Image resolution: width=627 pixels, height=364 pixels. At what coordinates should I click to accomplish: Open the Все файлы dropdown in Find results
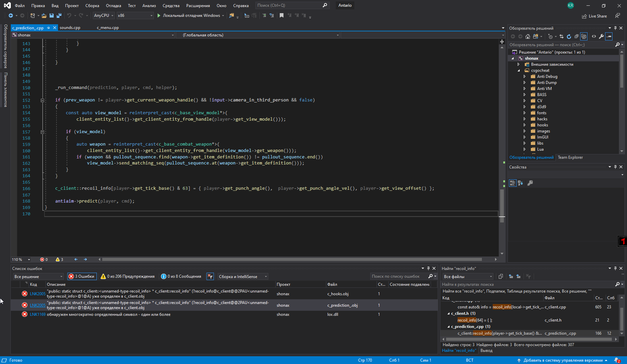point(468,277)
